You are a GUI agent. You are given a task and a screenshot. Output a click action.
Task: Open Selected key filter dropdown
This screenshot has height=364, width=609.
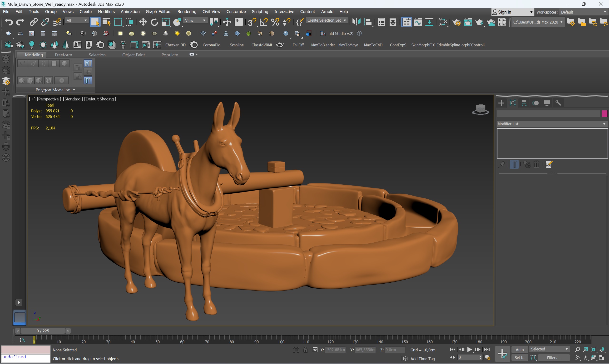(549, 349)
